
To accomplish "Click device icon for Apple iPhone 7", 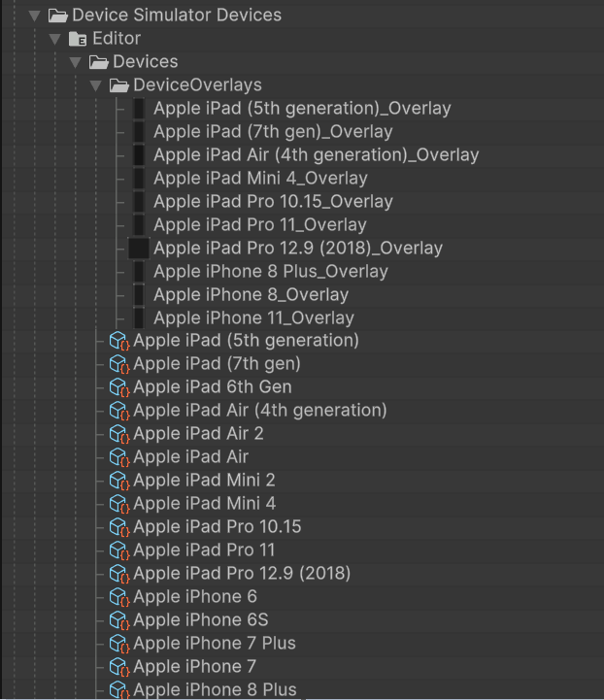I will [x=119, y=667].
